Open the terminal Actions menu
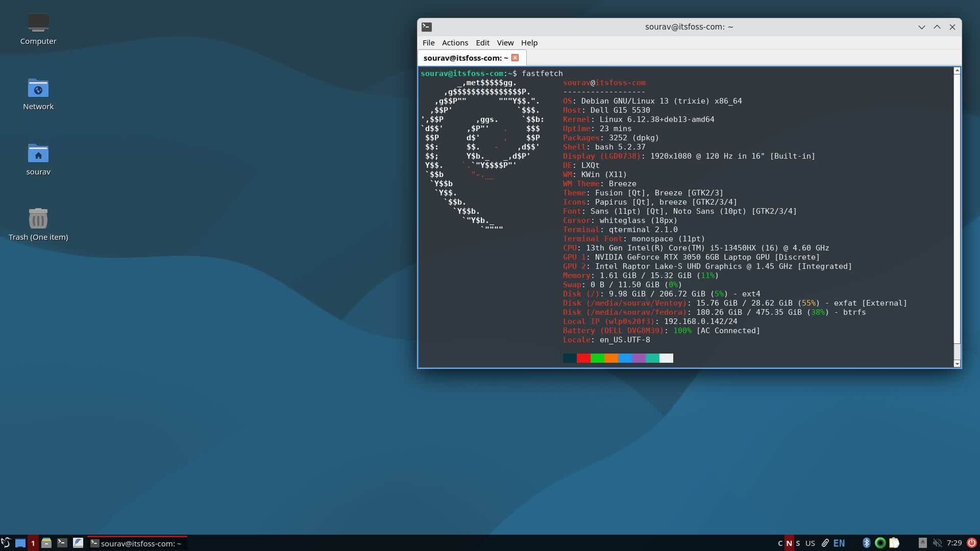Image resolution: width=980 pixels, height=551 pixels. point(454,43)
